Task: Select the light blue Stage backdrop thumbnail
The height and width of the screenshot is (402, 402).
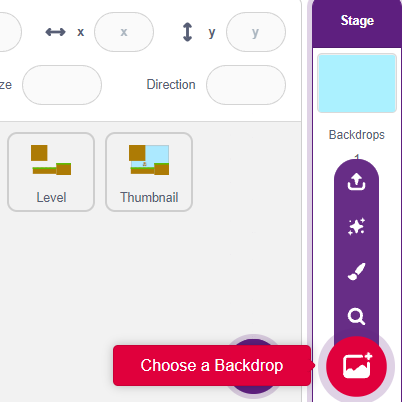Action: click(x=357, y=83)
